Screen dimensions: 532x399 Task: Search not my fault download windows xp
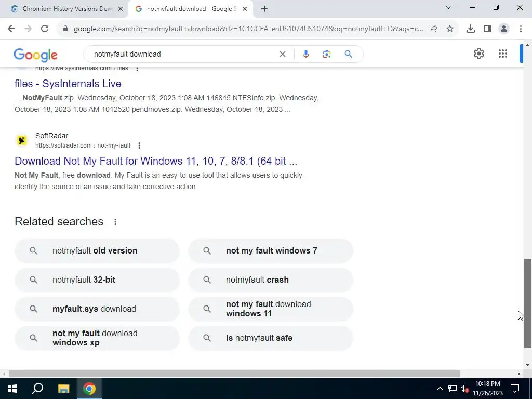pos(97,338)
